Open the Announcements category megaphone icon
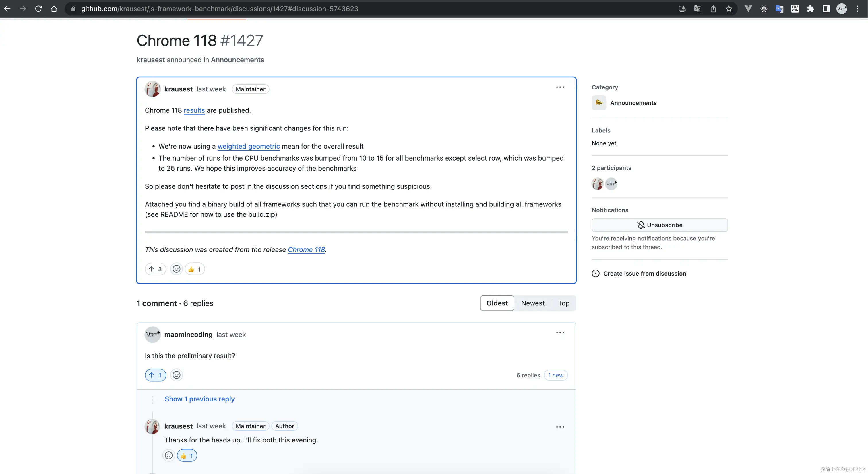Image resolution: width=868 pixels, height=474 pixels. [x=599, y=103]
